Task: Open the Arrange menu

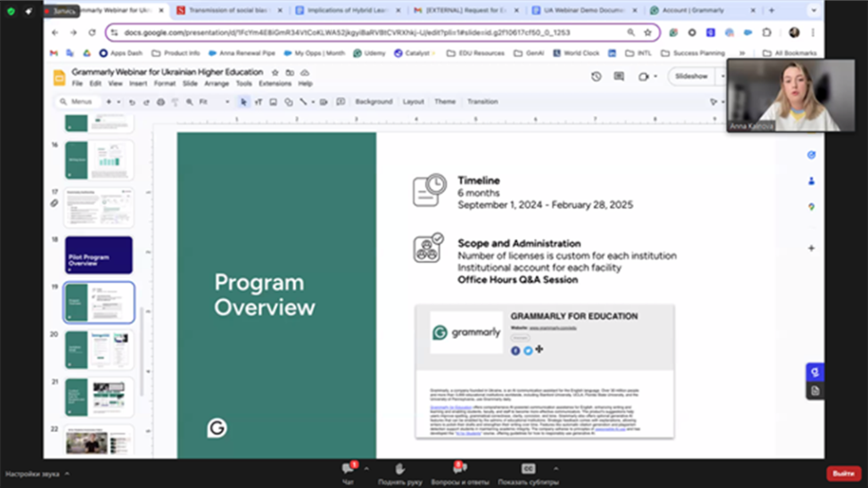Action: point(216,84)
